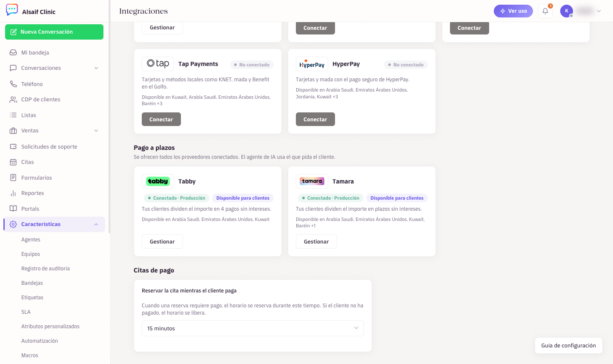613x364 pixels.
Task: Click the Citas calendar icon
Action: [x=13, y=162]
